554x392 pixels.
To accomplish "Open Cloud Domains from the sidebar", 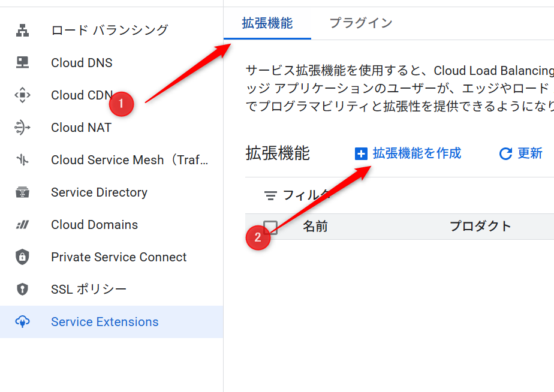I will pos(95,225).
